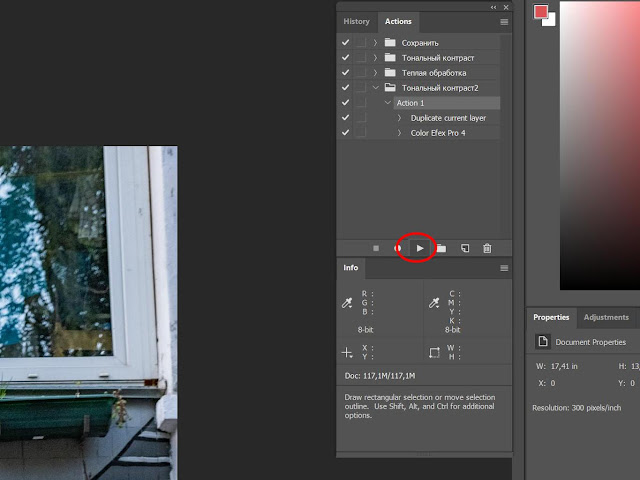Delete the selected action with trash icon
Screen dimensions: 640x480
point(487,248)
